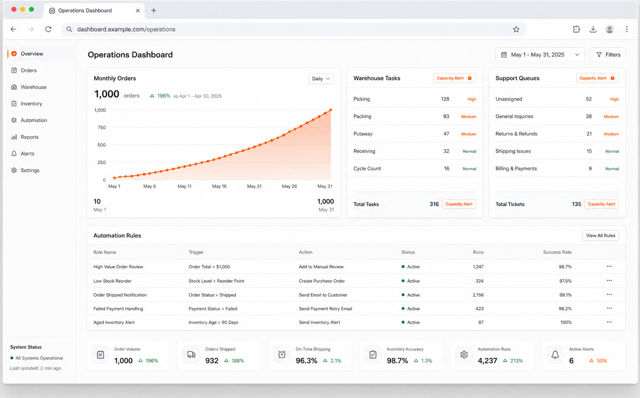Click the Filters button

(608, 55)
